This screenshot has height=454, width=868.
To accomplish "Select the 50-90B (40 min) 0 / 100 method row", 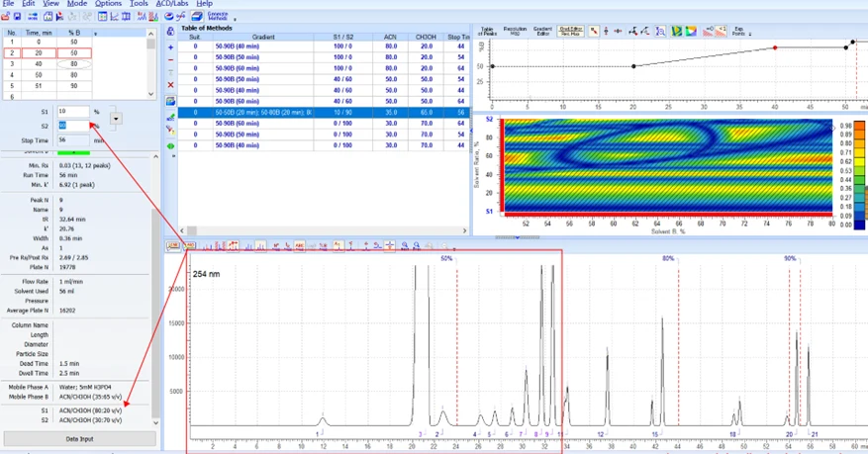I will 324,146.
